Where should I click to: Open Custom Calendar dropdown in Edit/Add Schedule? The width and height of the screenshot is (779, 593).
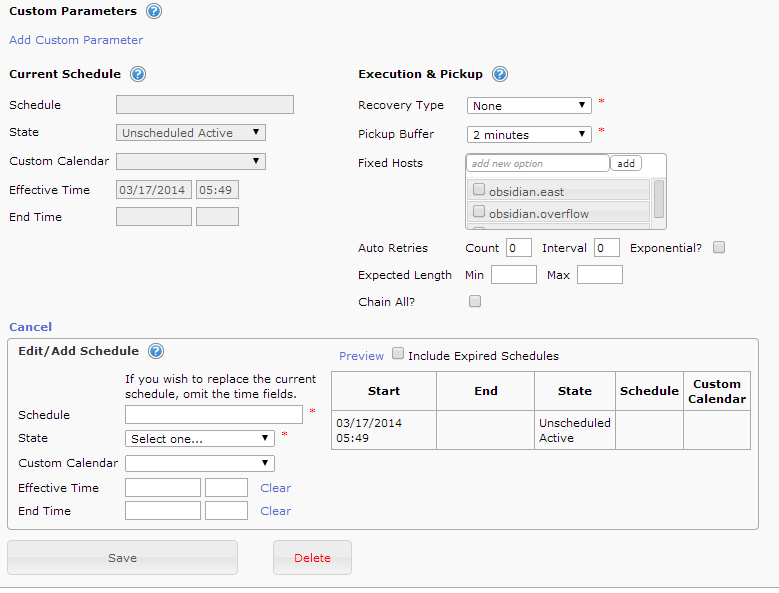(x=200, y=463)
